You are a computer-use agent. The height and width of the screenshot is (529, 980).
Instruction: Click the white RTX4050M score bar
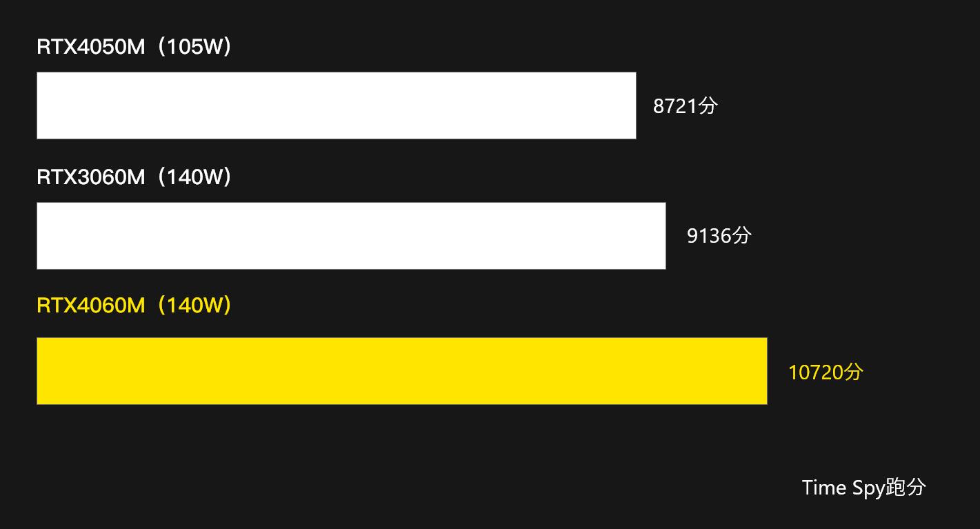(x=336, y=106)
